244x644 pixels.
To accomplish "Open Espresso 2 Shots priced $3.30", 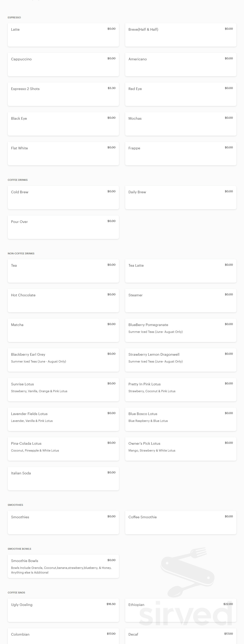I will pos(63,94).
